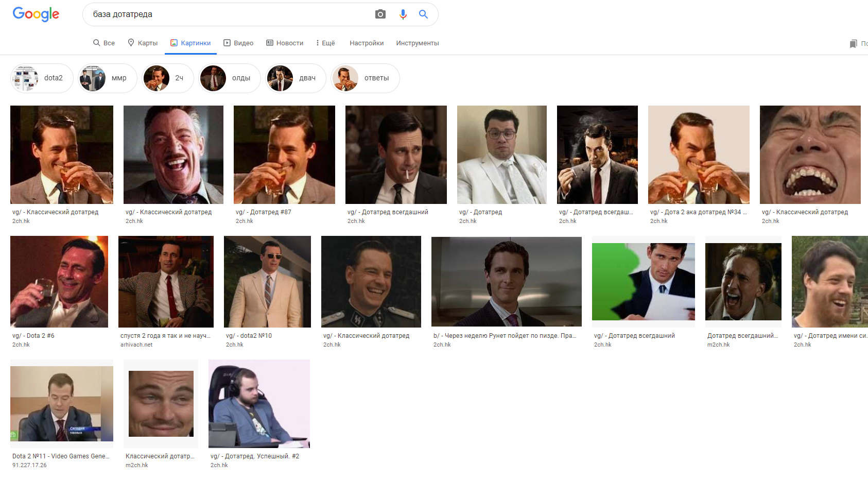The image size is (868, 480).
Task: Open the Настройки menu
Action: pos(367,43)
